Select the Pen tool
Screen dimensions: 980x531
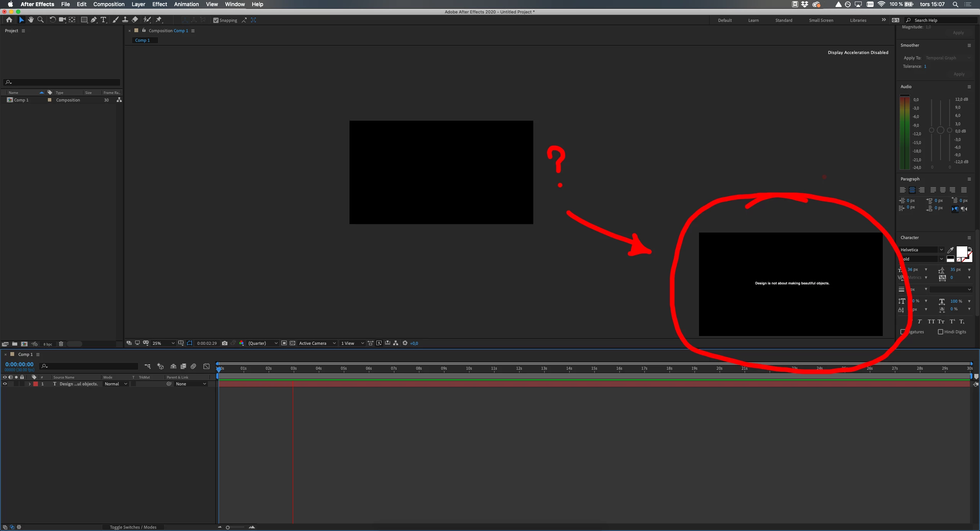94,20
